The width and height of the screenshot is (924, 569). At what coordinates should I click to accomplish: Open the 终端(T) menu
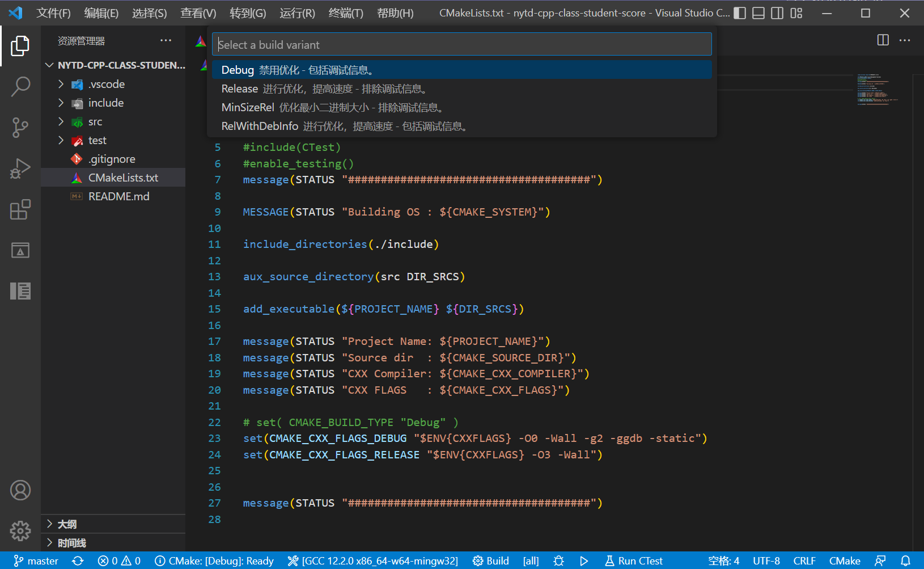345,13
